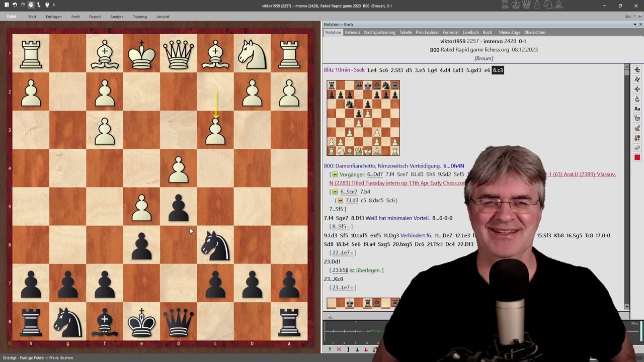Open the Brett ribbon tab
This screenshot has width=644, height=362.
point(75,17)
